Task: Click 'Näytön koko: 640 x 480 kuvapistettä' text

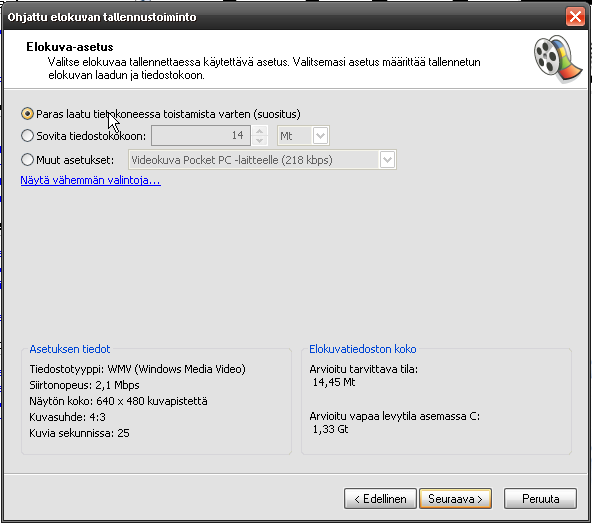Action: coord(118,401)
